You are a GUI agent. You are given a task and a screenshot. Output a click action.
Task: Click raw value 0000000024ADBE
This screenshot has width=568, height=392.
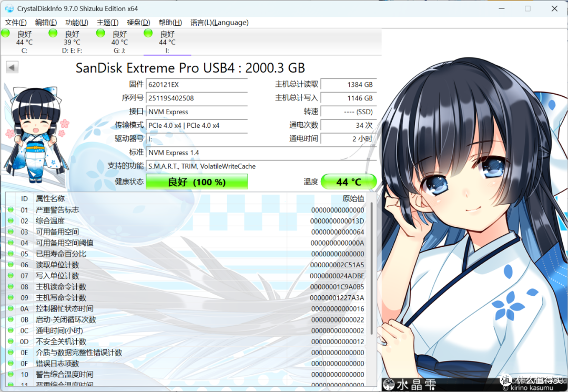pyautogui.click(x=337, y=276)
